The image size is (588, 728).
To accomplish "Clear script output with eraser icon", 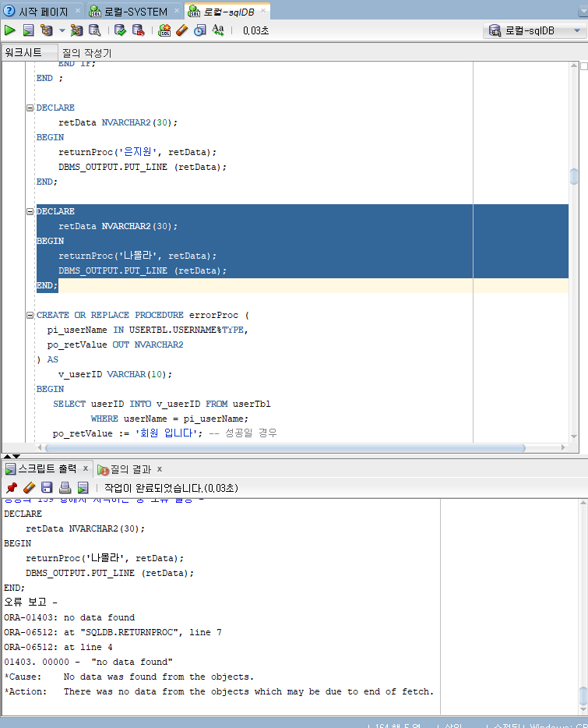I will [x=29, y=487].
